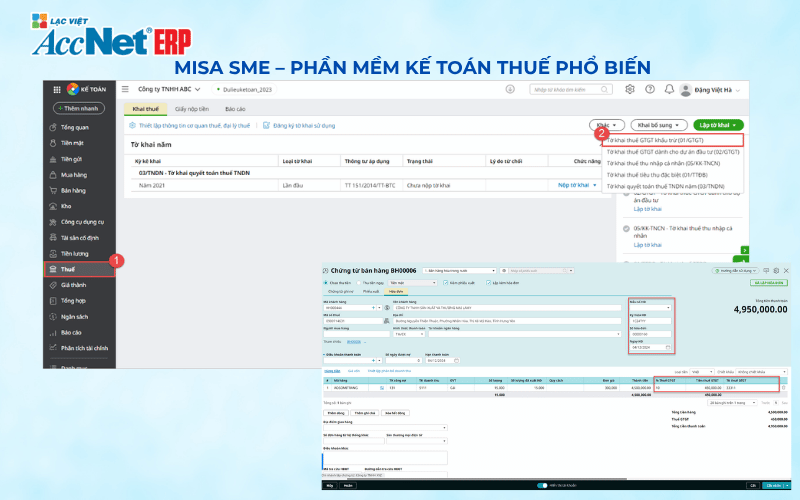This screenshot has width=800, height=500.
Task: Click the Thêm dòng button
Action: [336, 413]
